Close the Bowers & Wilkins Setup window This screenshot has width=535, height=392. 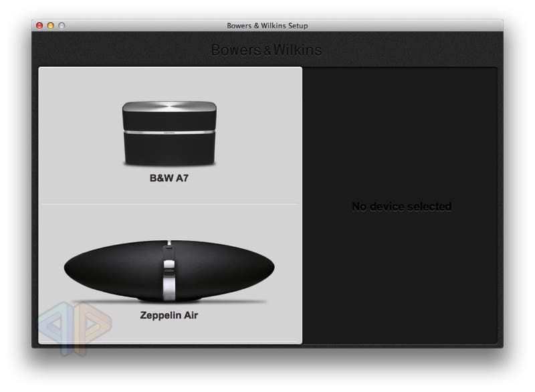pyautogui.click(x=39, y=25)
